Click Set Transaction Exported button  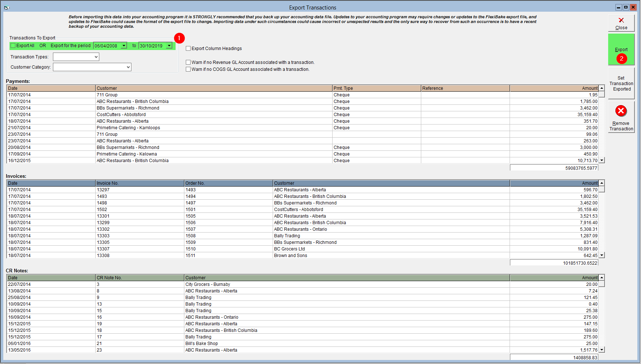[621, 83]
